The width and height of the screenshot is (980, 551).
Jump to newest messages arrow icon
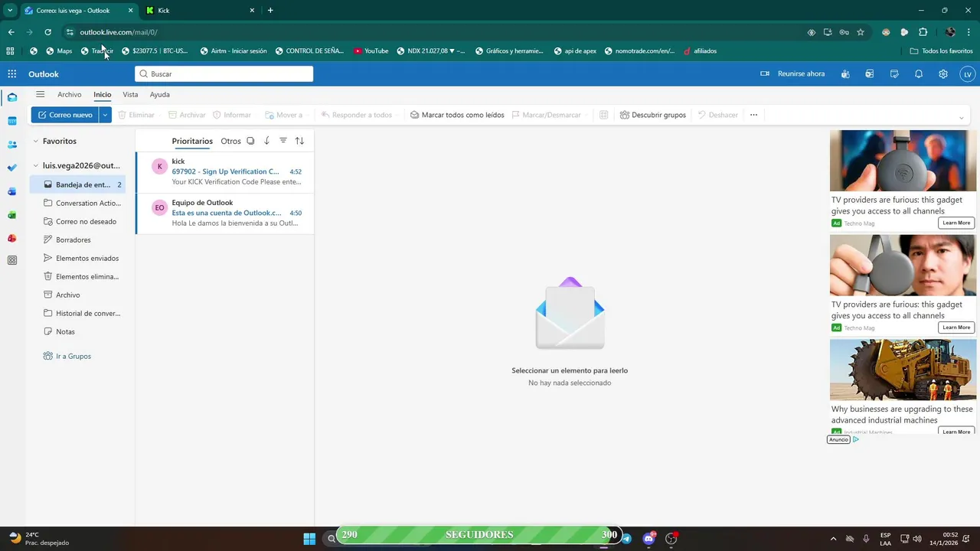266,141
